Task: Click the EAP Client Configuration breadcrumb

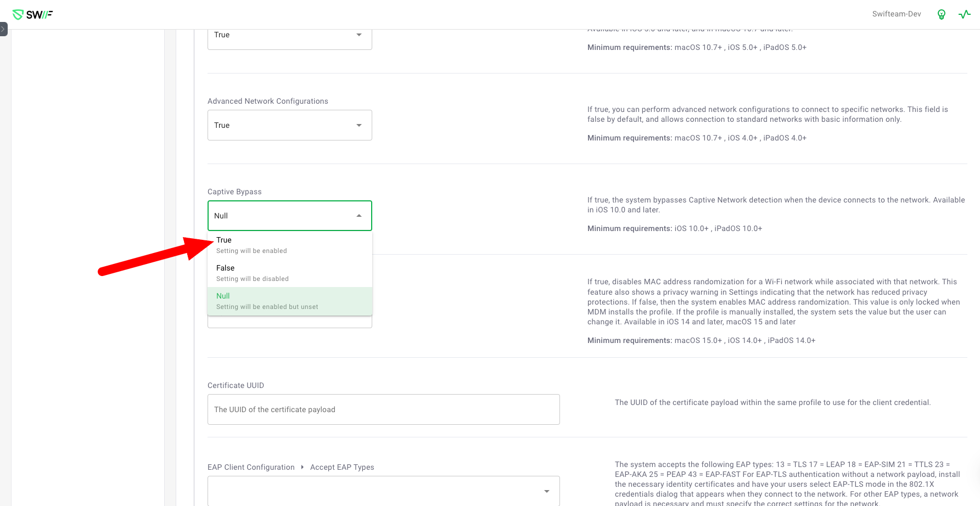Action: click(251, 467)
